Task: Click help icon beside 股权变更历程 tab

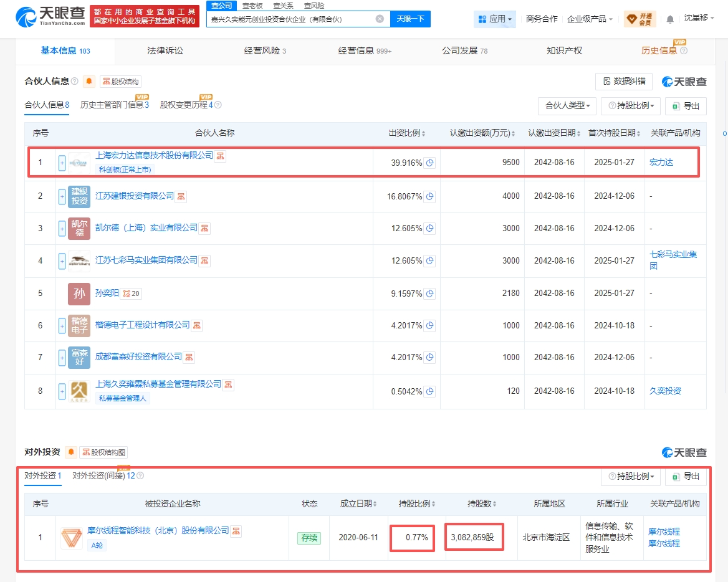Action: tap(218, 105)
